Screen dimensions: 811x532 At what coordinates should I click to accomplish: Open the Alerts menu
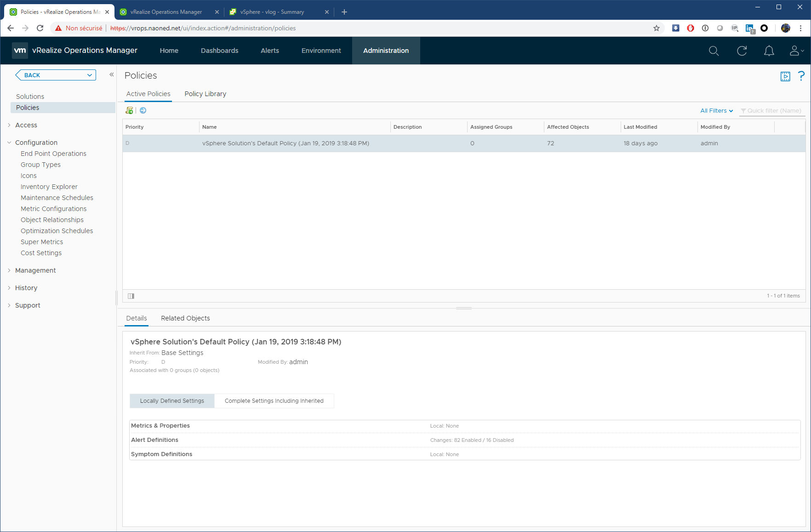pos(269,51)
